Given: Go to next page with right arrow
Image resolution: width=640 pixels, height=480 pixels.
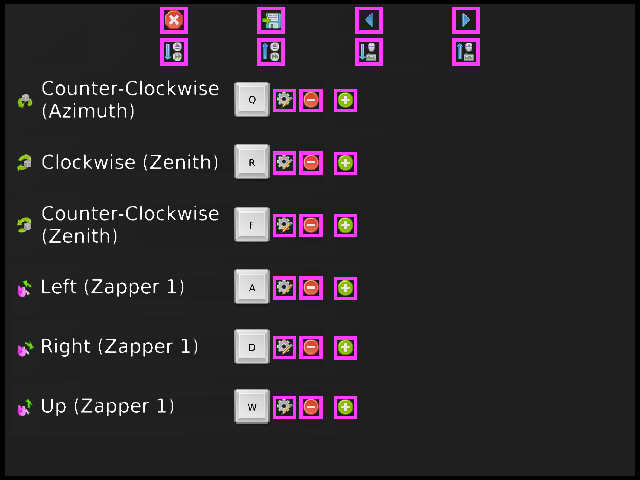Looking at the screenshot, I should pyautogui.click(x=466, y=20).
